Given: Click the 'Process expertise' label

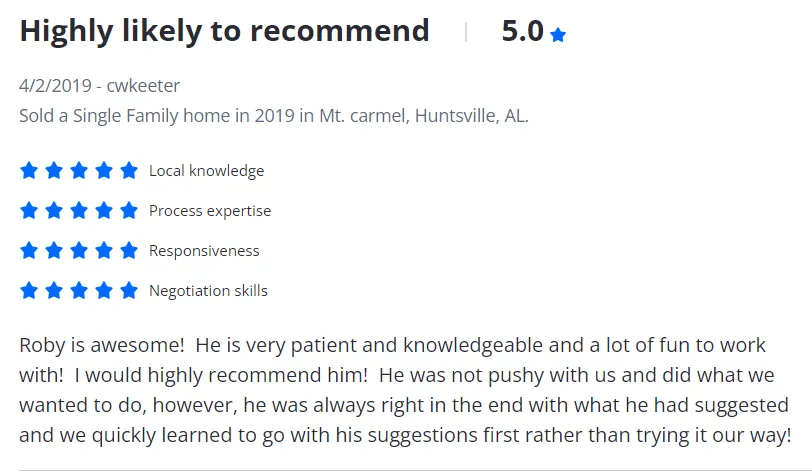Looking at the screenshot, I should click(x=210, y=211).
